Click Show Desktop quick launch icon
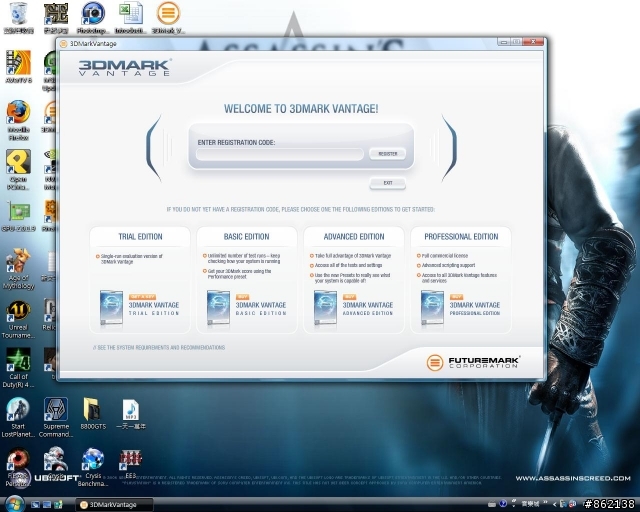640x512 pixels. coord(35,505)
